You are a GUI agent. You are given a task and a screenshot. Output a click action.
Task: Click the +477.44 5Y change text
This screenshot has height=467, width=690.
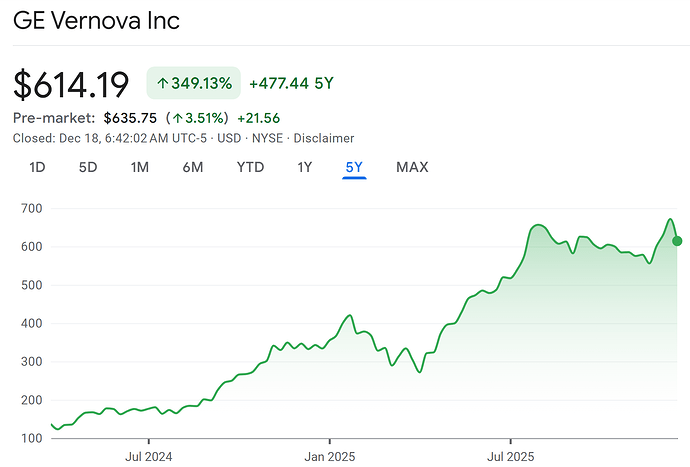click(x=291, y=83)
